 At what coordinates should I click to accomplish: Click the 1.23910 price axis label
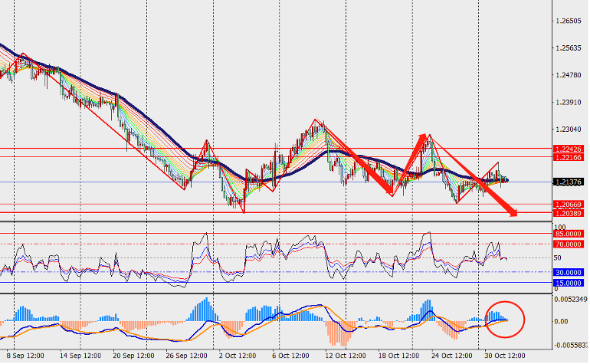[569, 103]
